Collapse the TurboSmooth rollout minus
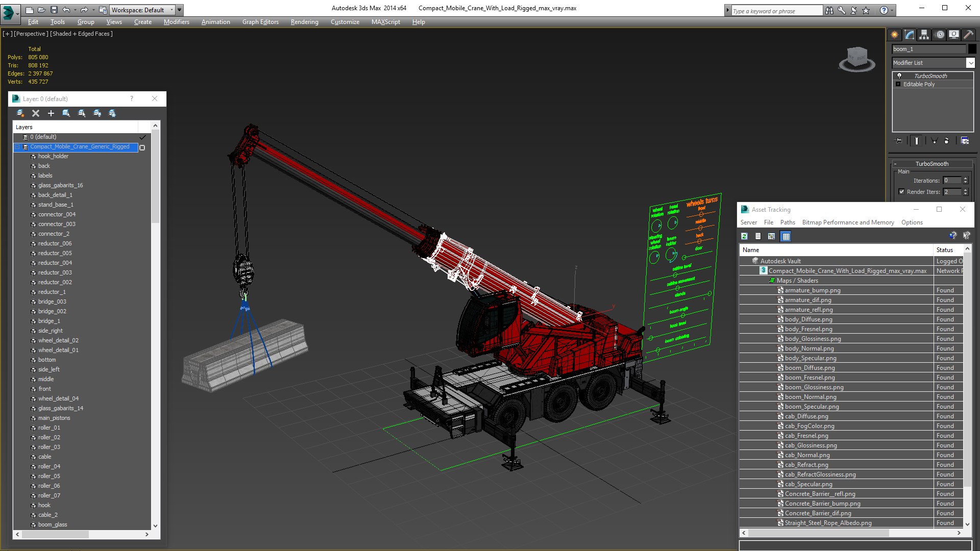This screenshot has width=980, height=551. pyautogui.click(x=895, y=164)
